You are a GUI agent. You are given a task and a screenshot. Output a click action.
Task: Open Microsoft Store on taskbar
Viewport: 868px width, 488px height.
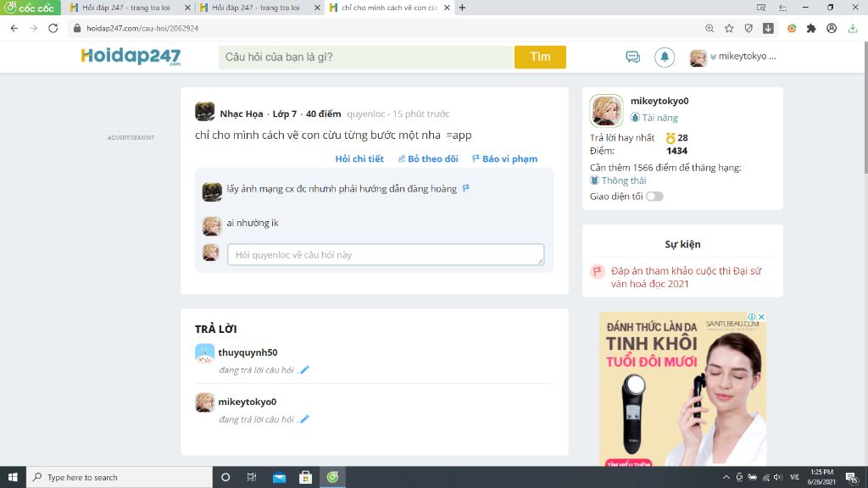305,477
